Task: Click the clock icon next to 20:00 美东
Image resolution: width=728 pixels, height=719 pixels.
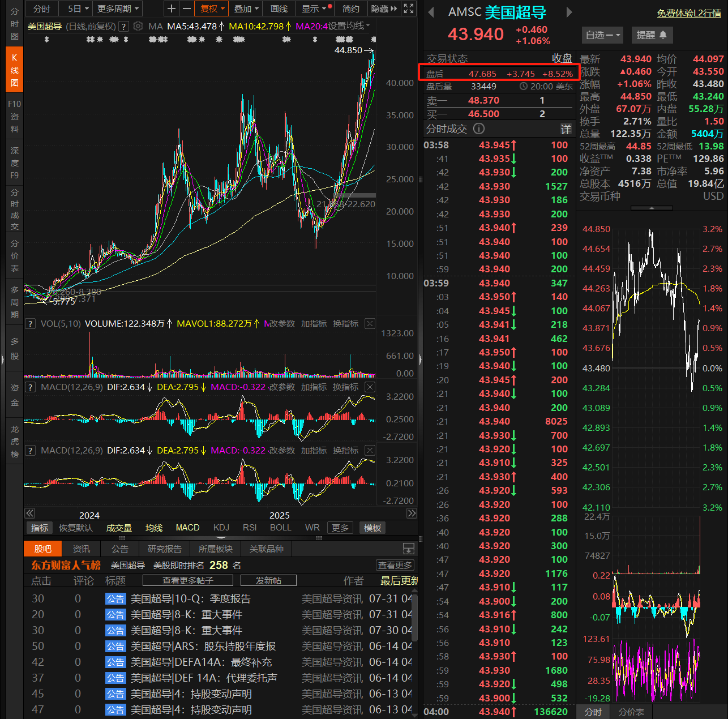Action: (x=524, y=87)
